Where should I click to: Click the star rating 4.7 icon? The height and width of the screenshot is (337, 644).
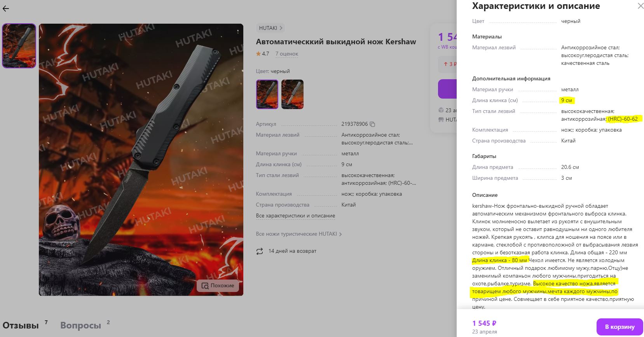pos(258,54)
